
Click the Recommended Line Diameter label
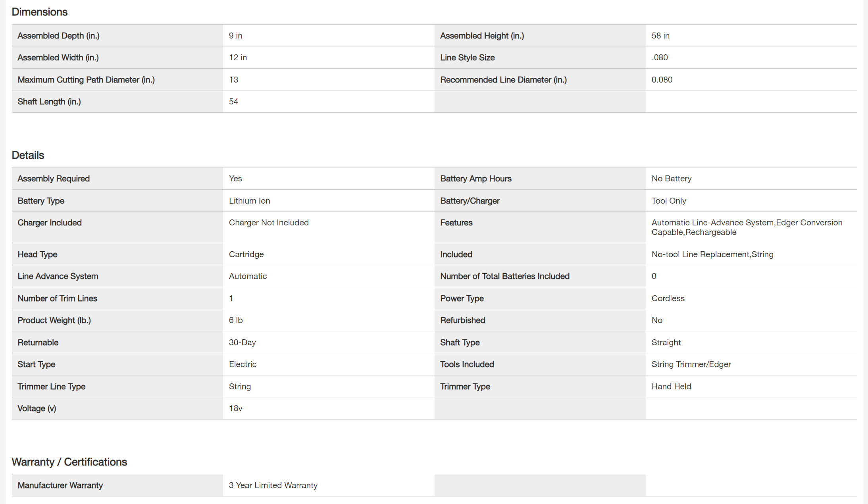(x=503, y=80)
